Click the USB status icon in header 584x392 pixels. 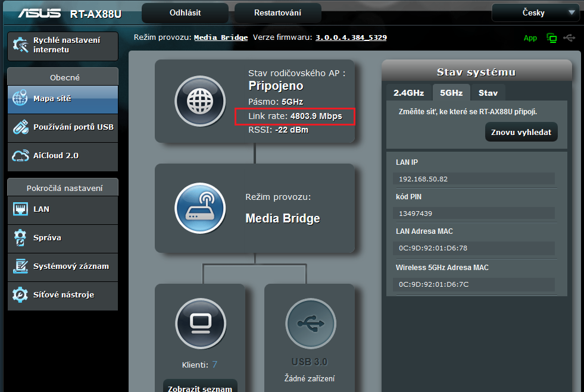(x=569, y=38)
